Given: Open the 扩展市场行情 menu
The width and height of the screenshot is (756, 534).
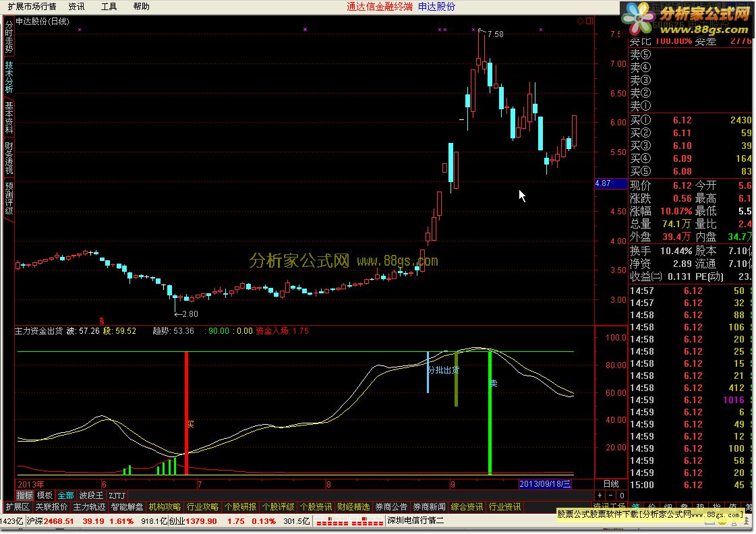Looking at the screenshot, I should 32,6.
